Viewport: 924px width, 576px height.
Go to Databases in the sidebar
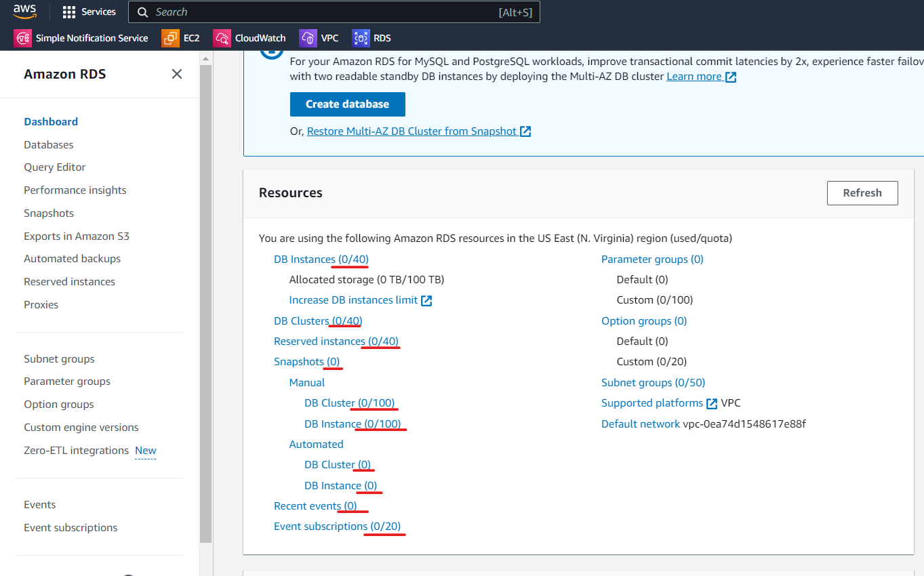pyautogui.click(x=49, y=144)
